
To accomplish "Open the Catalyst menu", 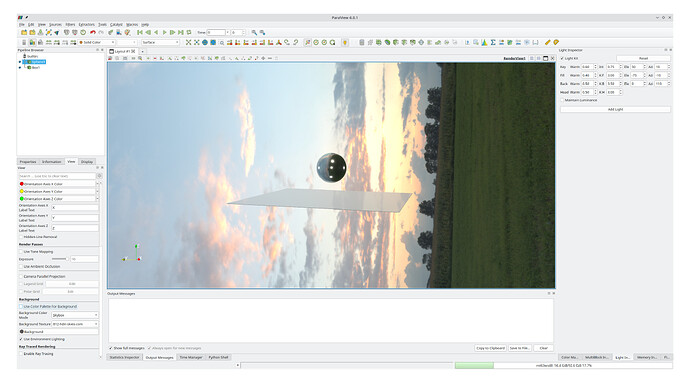I will click(116, 25).
